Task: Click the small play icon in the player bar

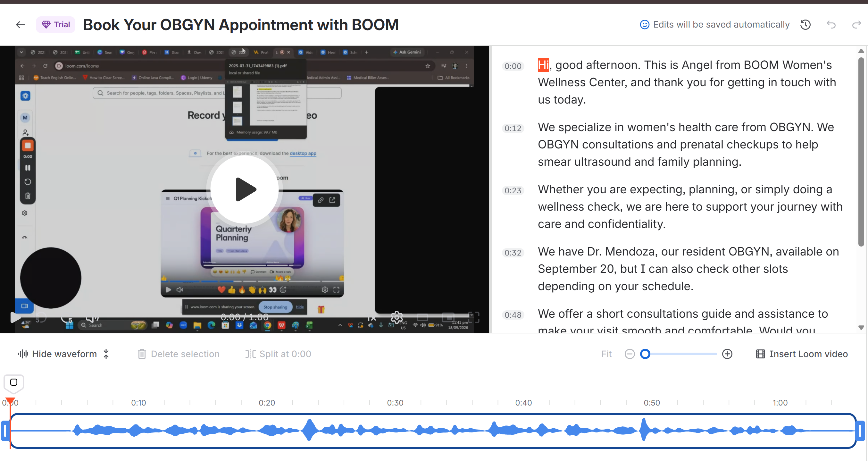Action: pyautogui.click(x=15, y=317)
